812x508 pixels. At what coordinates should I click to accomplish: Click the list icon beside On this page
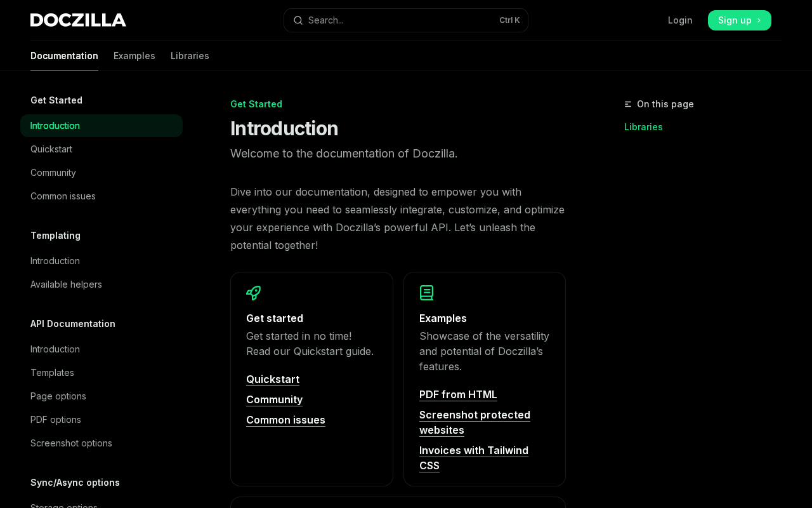point(628,104)
